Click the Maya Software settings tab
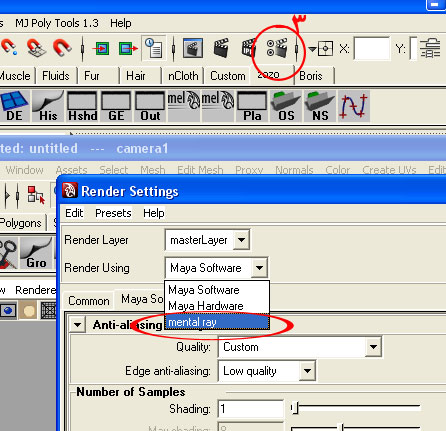 pyautogui.click(x=142, y=299)
